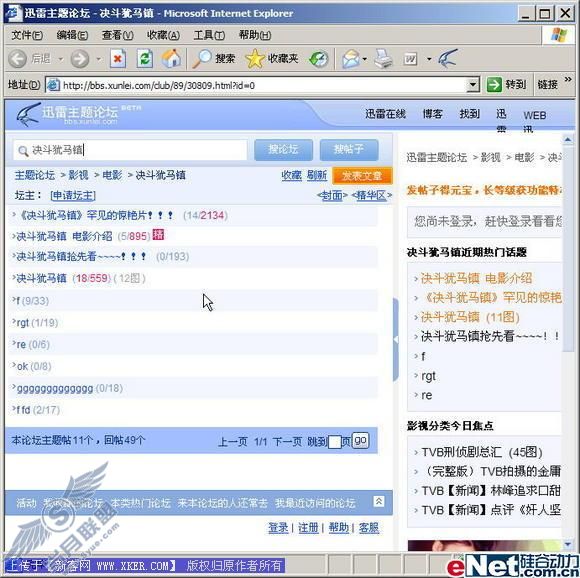Open the 工具 menu
This screenshot has width=580, height=578.
tap(209, 35)
